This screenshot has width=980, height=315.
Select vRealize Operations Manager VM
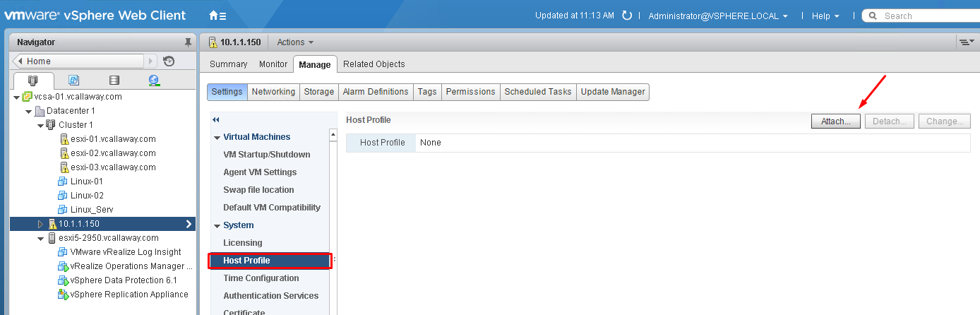[131, 266]
